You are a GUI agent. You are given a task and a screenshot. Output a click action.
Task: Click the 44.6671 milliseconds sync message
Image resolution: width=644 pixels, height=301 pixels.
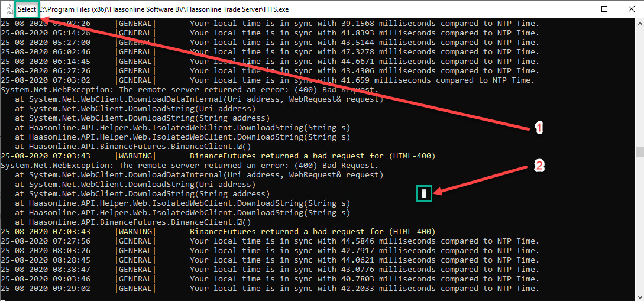[x=364, y=61]
